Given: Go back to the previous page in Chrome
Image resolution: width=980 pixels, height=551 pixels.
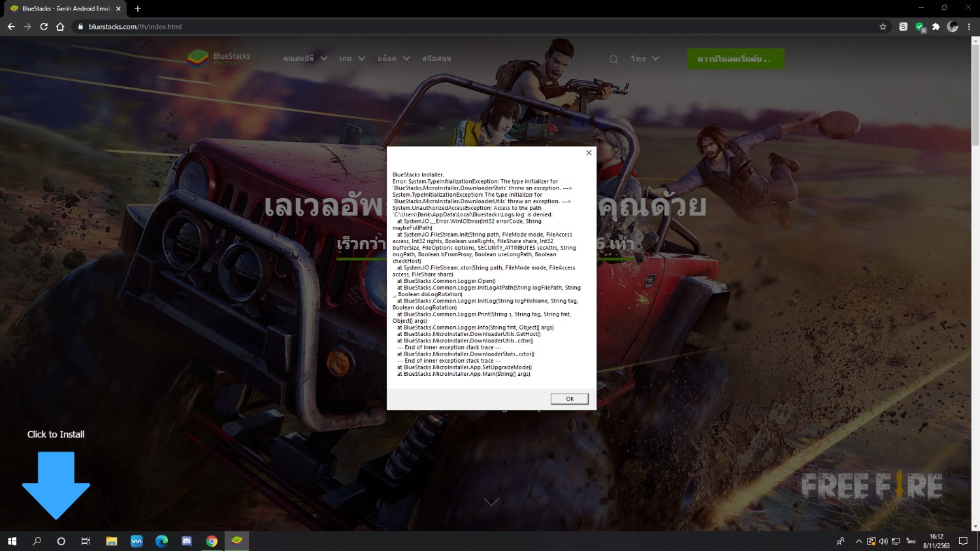Looking at the screenshot, I should click(11, 27).
